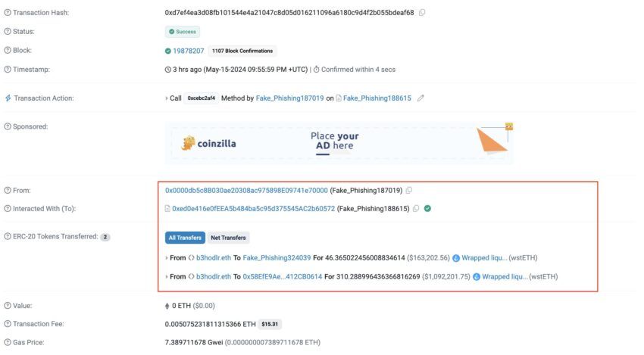Open the 0x58EfE9Ae...412CB0614 address link
The width and height of the screenshot is (644, 355).
[282, 276]
